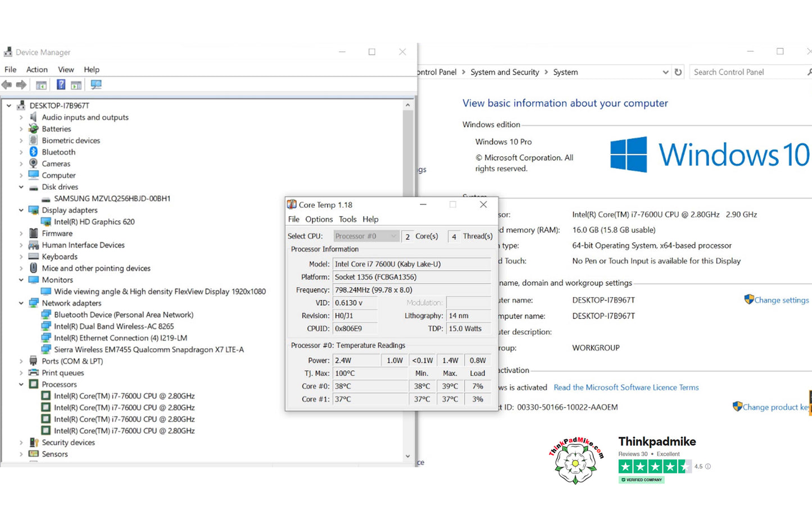Screen dimensions: 812x510
Task: Click the Bluetooth category icon in device tree
Action: tap(33, 152)
